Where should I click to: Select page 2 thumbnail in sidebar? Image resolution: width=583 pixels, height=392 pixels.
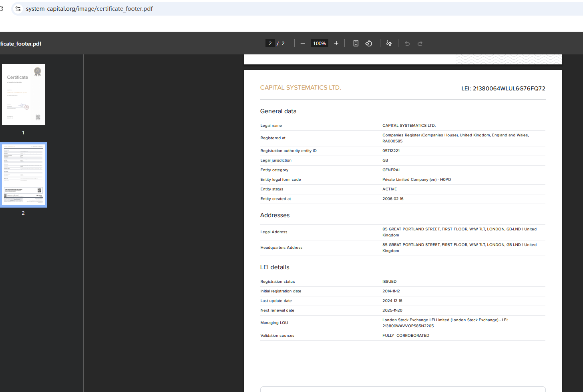pos(23,175)
